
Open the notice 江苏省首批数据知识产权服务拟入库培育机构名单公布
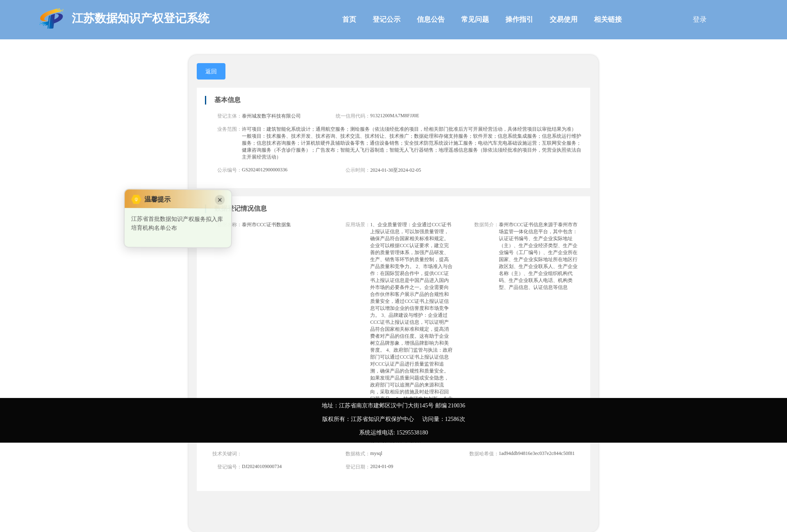click(x=177, y=223)
